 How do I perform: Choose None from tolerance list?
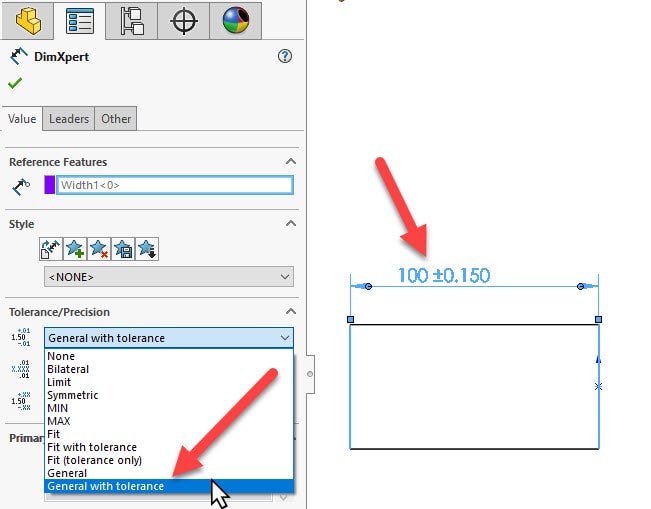[169, 356]
